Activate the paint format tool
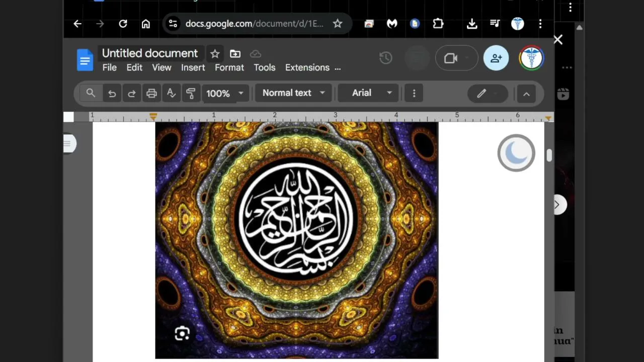 tap(191, 94)
